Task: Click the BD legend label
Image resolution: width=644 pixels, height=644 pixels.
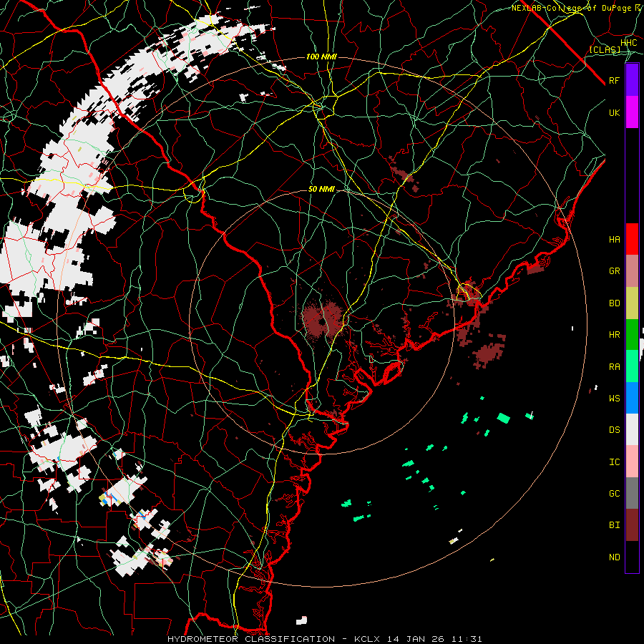Action: (x=615, y=303)
